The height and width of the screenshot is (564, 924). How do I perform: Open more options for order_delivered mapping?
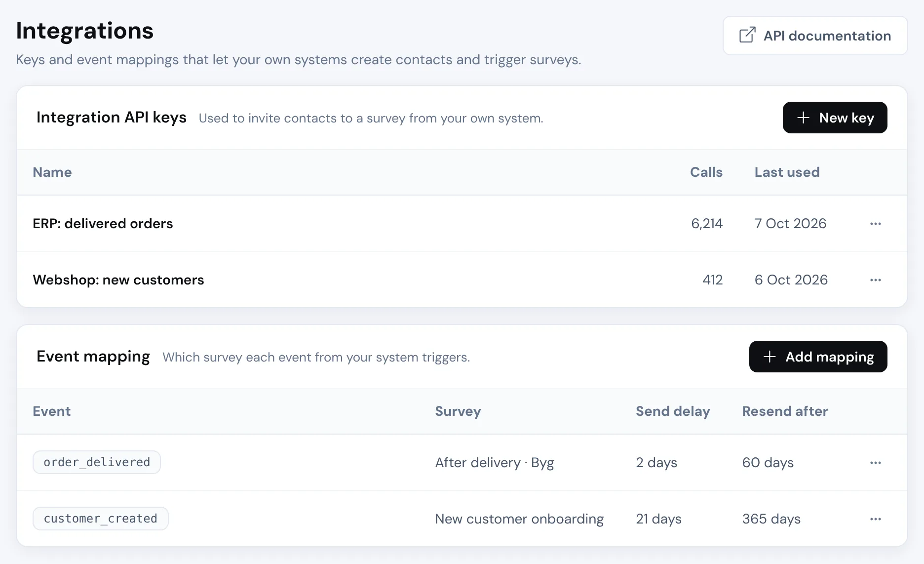tap(875, 463)
